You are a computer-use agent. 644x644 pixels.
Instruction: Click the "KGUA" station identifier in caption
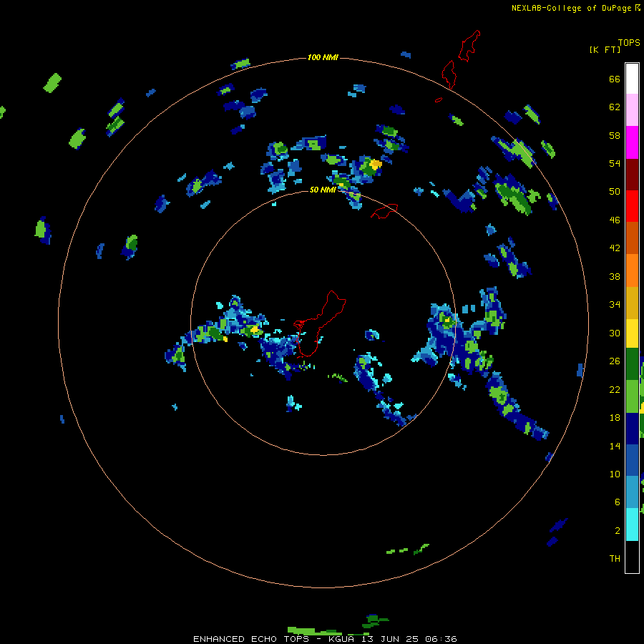(341, 639)
